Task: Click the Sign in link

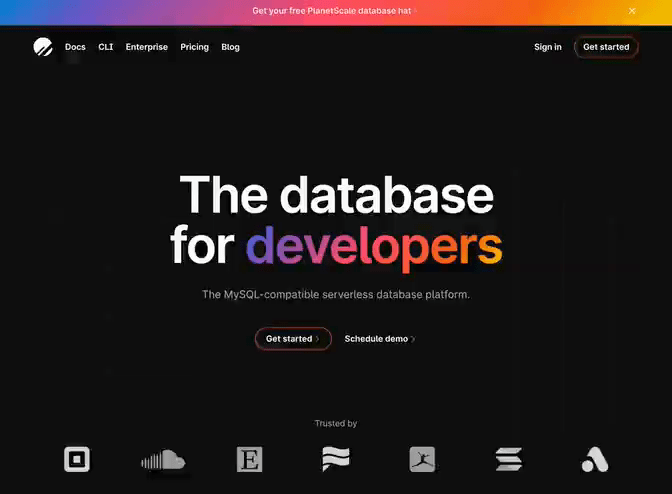Action: [x=547, y=47]
